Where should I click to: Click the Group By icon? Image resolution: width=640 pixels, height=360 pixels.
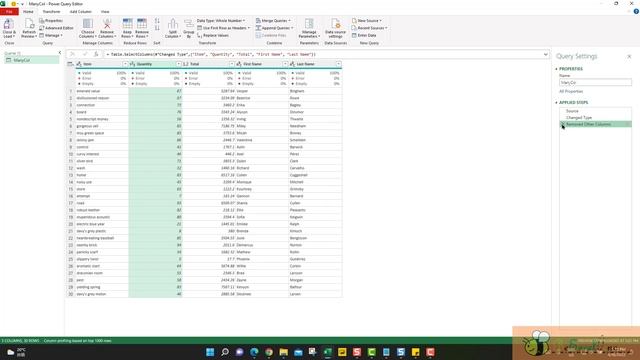tap(189, 24)
